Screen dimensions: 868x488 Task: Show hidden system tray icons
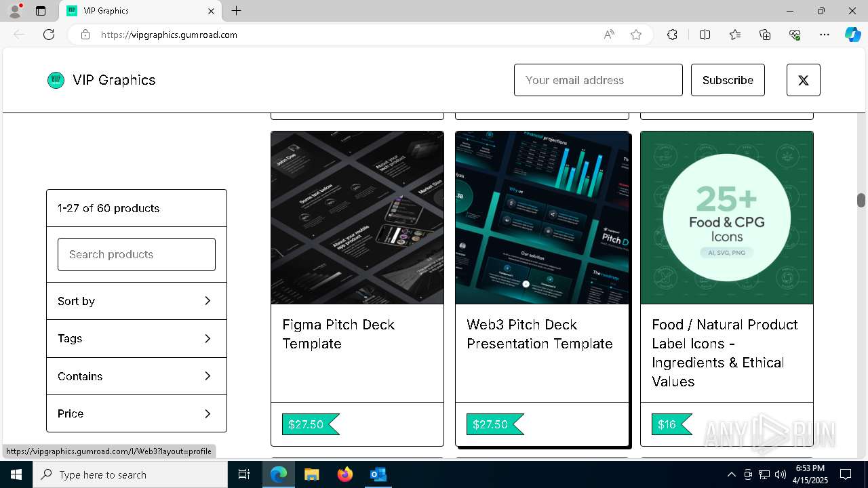(731, 474)
